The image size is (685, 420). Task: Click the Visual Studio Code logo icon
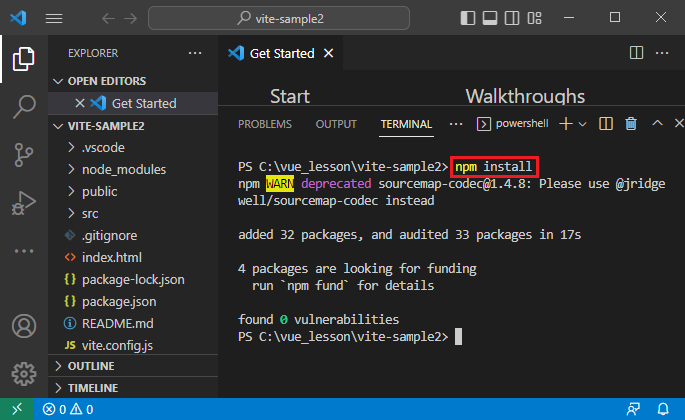pyautogui.click(x=18, y=18)
